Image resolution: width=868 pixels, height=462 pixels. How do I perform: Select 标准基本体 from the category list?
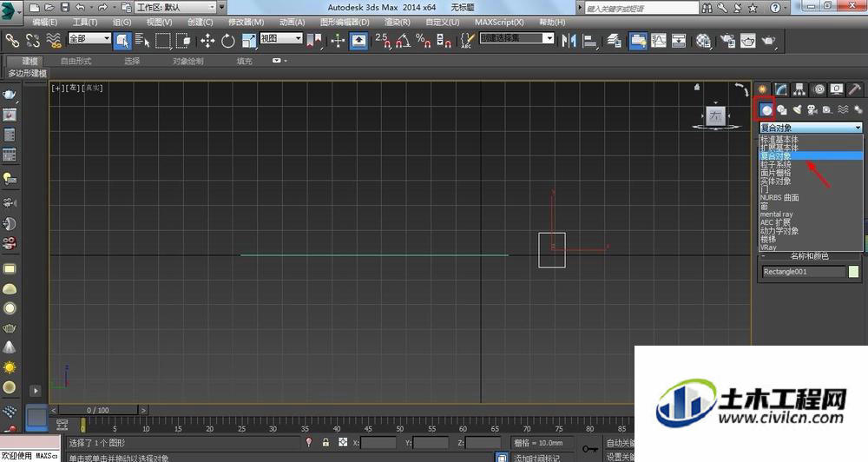coord(779,140)
